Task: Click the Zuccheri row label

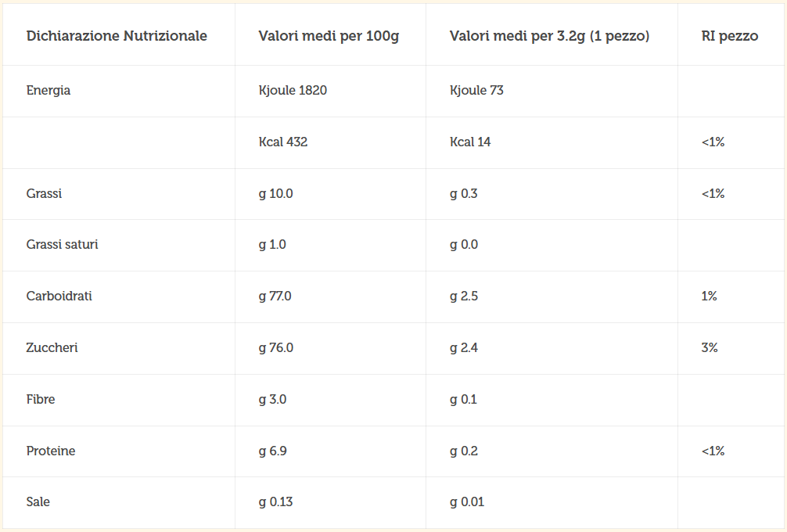Action: tap(52, 348)
